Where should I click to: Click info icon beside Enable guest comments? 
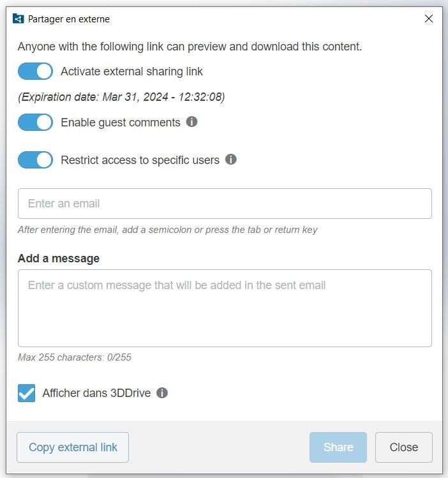pos(191,122)
